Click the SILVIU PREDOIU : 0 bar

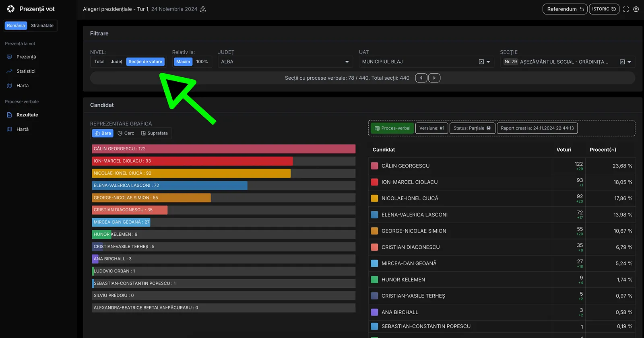click(x=223, y=295)
